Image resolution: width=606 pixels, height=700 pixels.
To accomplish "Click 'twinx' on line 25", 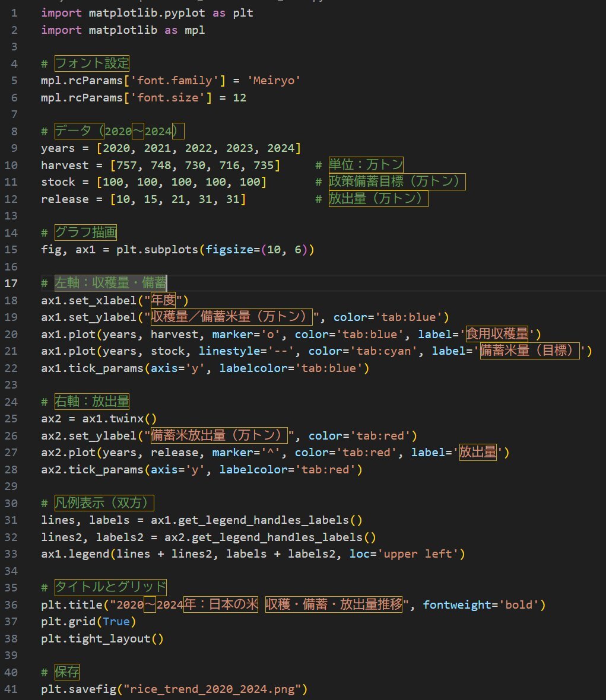I will coord(126,419).
